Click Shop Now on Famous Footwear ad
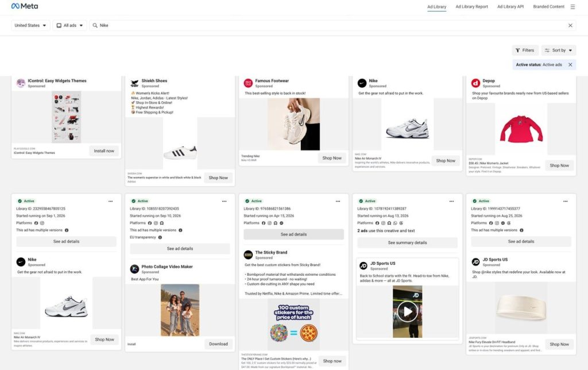 [332, 159]
